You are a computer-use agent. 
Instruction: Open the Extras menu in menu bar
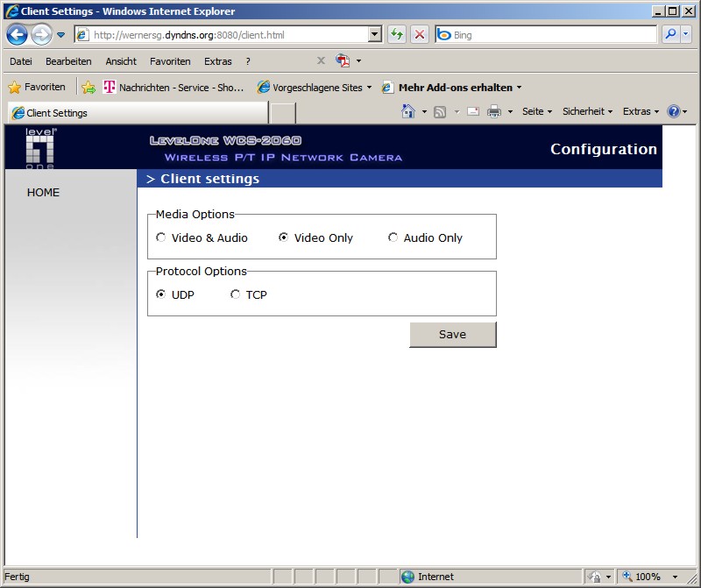pos(217,61)
